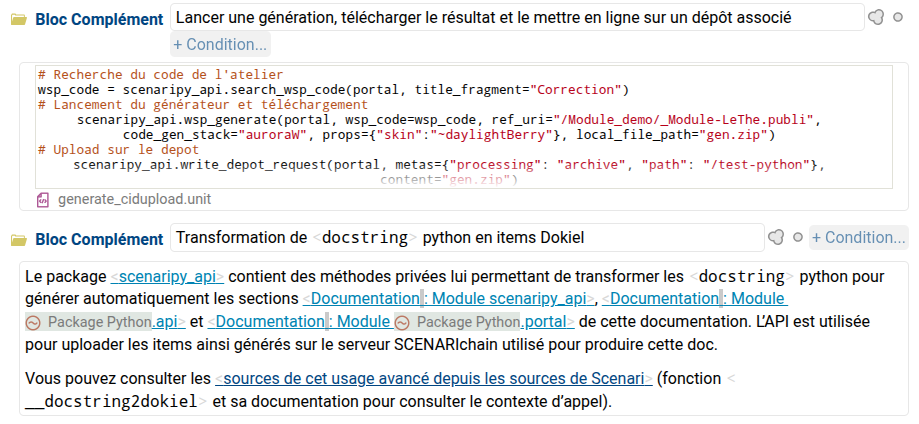919x424 pixels.
Task: Click Package Python icon before .portal link
Action: tap(402, 322)
